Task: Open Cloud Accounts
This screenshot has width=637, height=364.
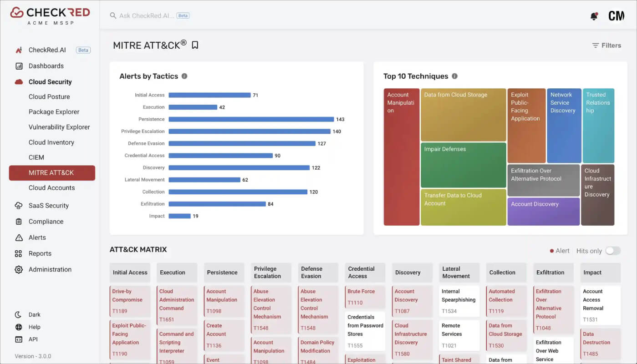Action: click(x=53, y=187)
